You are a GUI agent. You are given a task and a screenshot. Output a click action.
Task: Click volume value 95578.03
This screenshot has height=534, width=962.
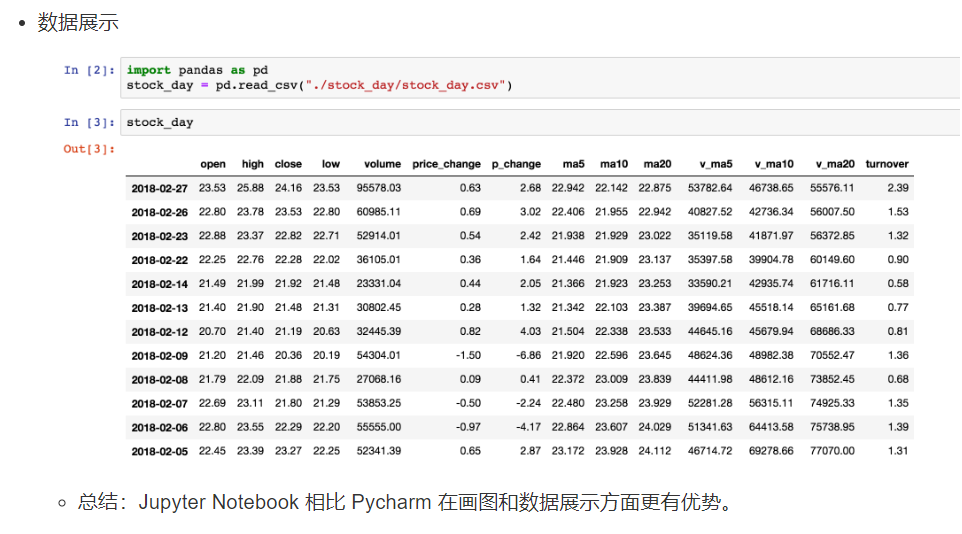click(x=379, y=188)
